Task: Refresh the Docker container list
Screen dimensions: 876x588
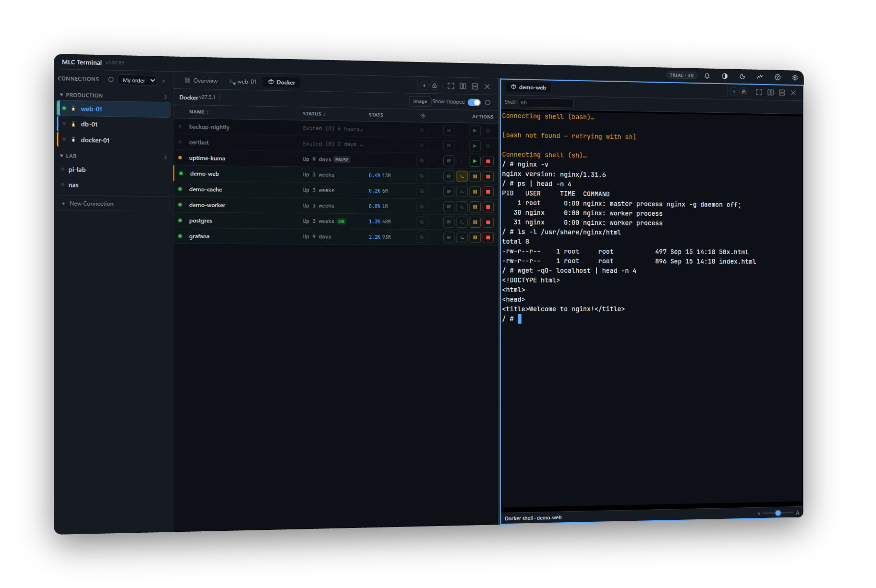Action: coord(488,102)
